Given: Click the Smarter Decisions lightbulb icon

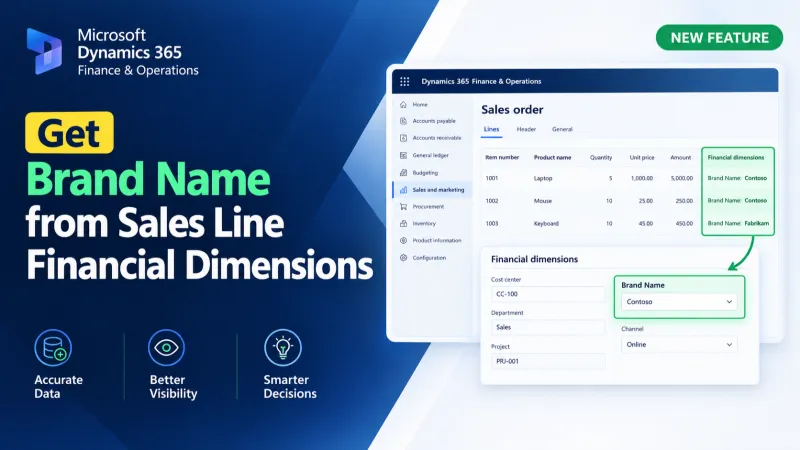Looking at the screenshot, I should [283, 347].
